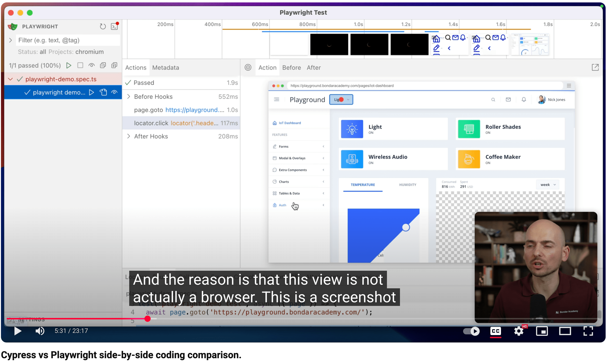Image resolution: width=609 pixels, height=364 pixels.
Task: Click the red video progress scrubber
Action: (x=148, y=319)
